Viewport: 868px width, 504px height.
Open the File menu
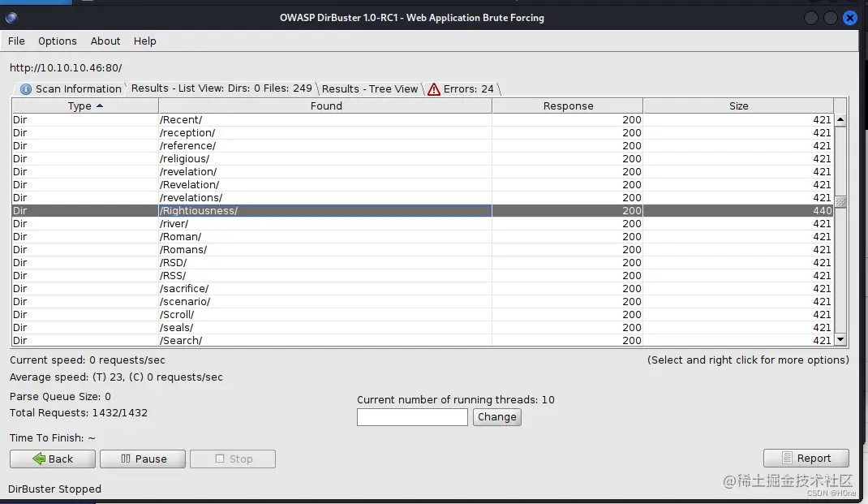tap(16, 41)
